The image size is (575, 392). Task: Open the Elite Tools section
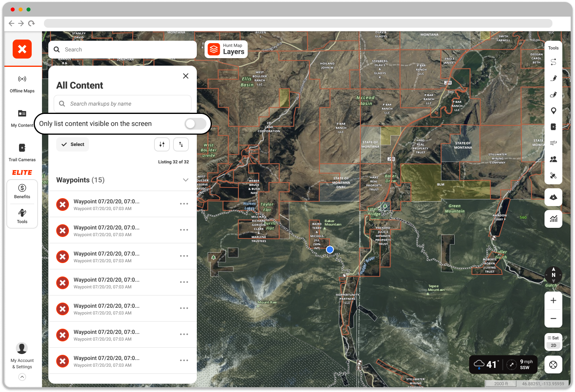pos(22,216)
